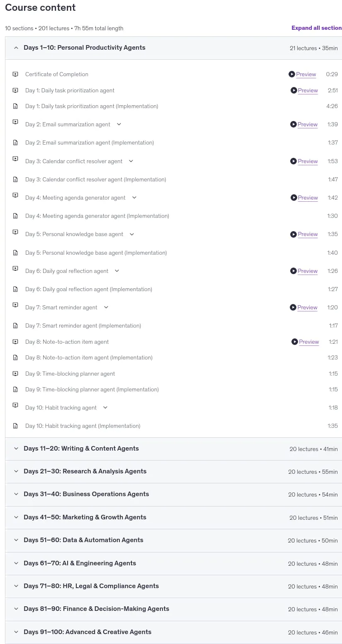Image resolution: width=342 pixels, height=644 pixels.
Task: Click the video icon beside Day 6 Daily goal reflection
Action: click(15, 268)
